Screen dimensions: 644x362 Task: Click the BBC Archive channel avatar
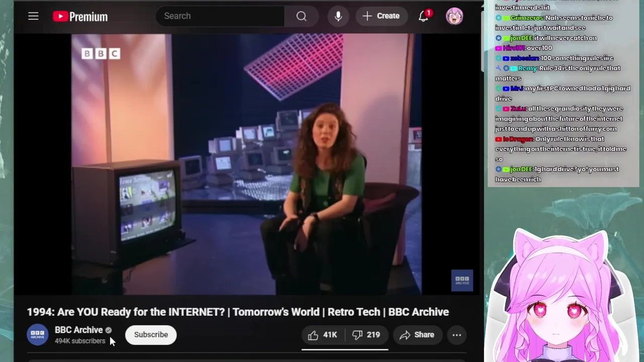coord(37,335)
